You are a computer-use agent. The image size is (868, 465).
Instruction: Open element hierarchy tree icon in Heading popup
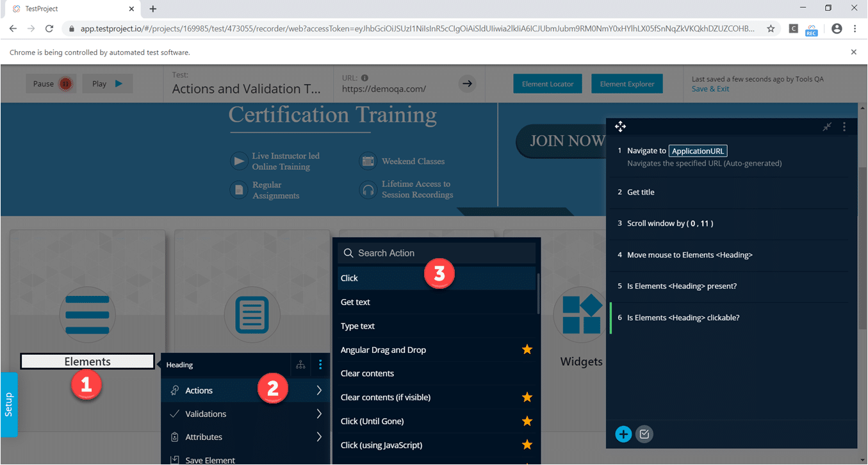pyautogui.click(x=300, y=365)
